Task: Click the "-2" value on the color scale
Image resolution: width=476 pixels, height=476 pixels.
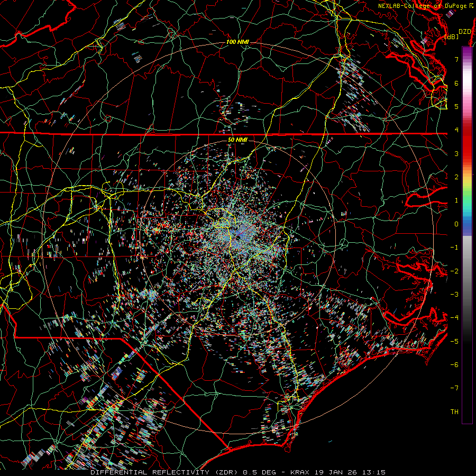Action: pyautogui.click(x=454, y=271)
